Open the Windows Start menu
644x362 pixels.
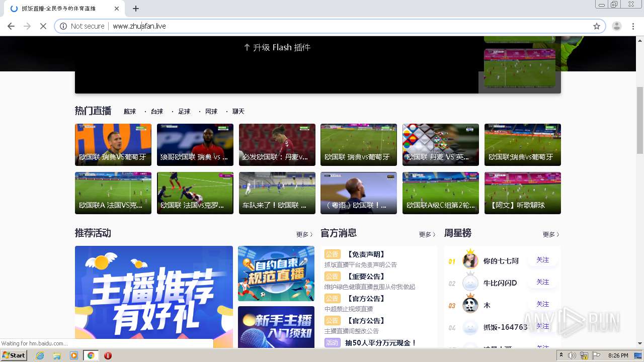[14, 355]
